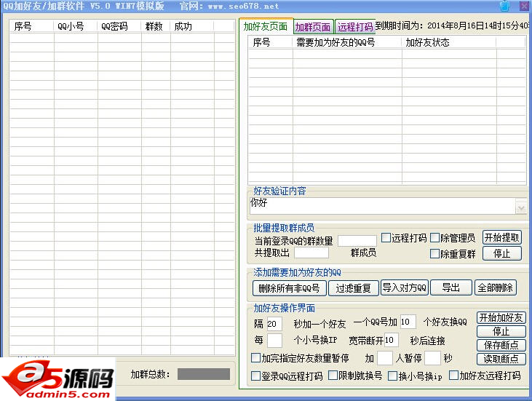
Task: Click the QQ小号 column header
Action: click(x=75, y=26)
